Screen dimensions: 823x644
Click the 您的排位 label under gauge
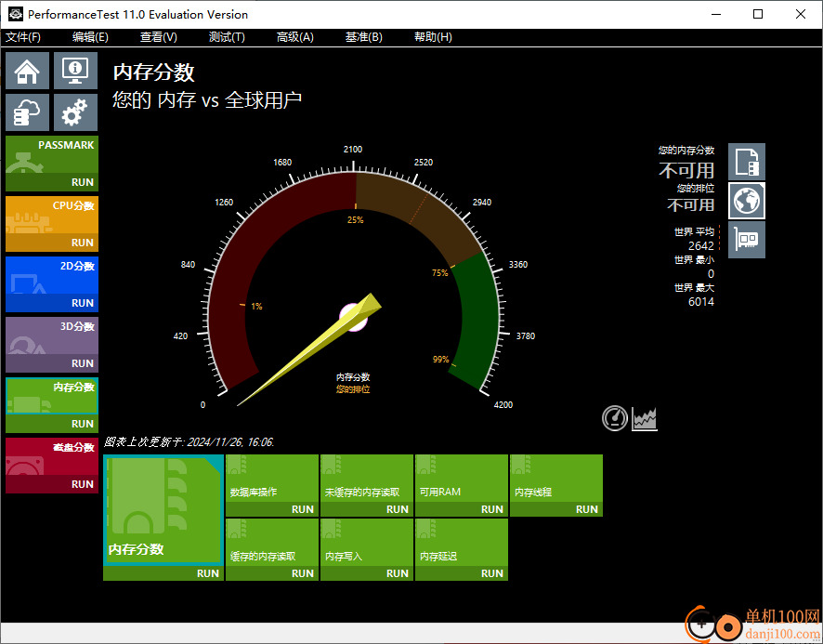pos(353,389)
